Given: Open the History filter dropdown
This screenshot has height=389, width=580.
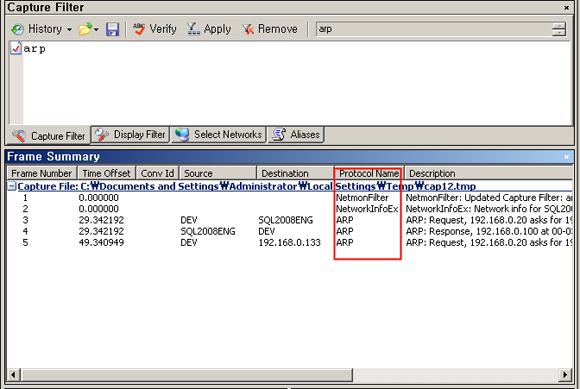Looking at the screenshot, I should point(41,29).
